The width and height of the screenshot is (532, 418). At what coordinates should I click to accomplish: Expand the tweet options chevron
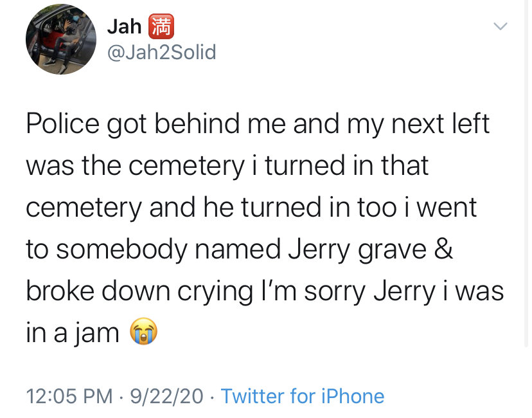501,26
